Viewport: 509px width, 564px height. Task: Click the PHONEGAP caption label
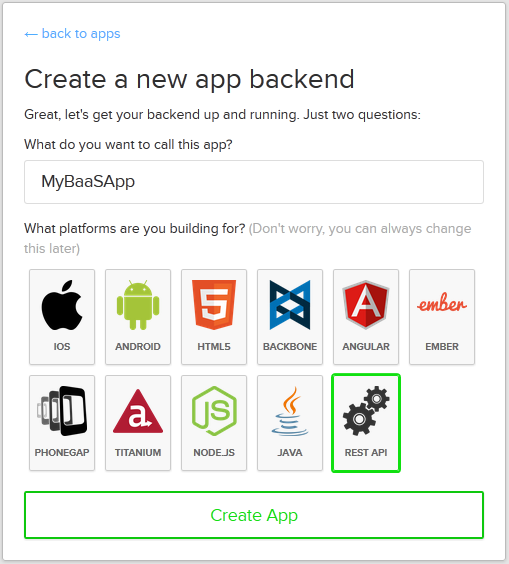coord(62,452)
